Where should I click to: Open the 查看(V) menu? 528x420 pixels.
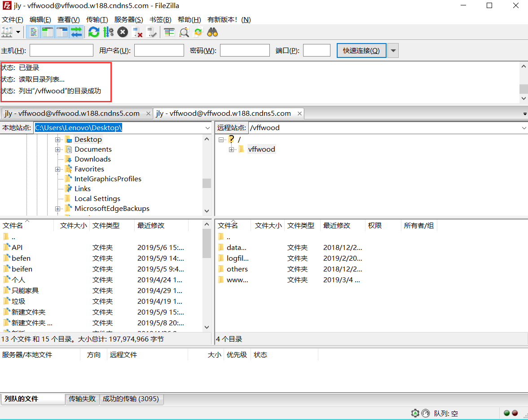(x=68, y=20)
